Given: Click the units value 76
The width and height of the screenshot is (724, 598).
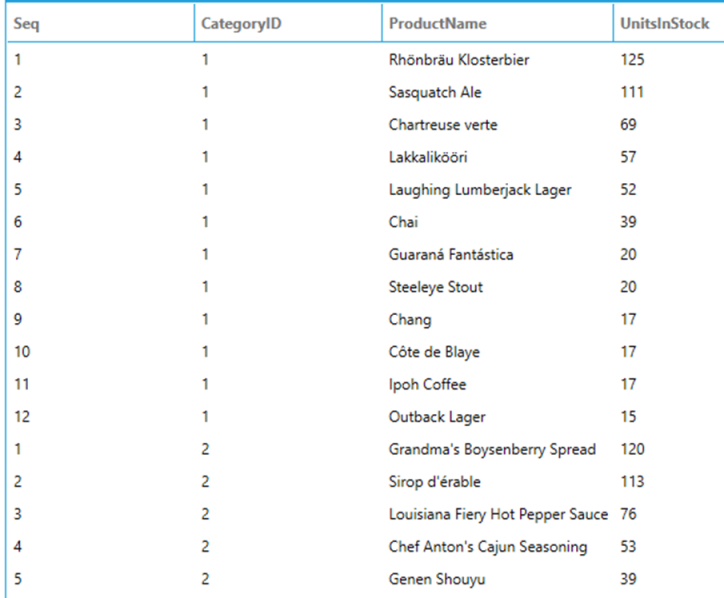Looking at the screenshot, I should 628,514.
